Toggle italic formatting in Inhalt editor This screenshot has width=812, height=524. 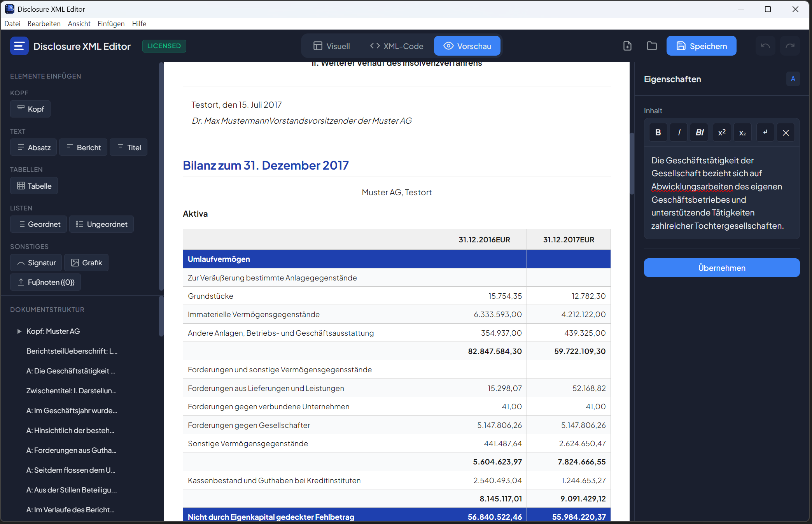pyautogui.click(x=679, y=133)
